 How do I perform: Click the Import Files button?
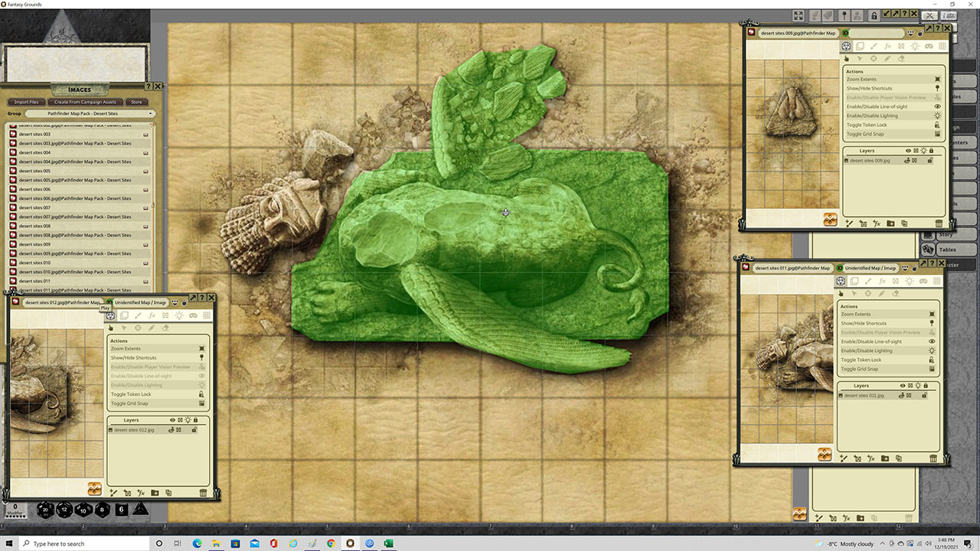25,101
